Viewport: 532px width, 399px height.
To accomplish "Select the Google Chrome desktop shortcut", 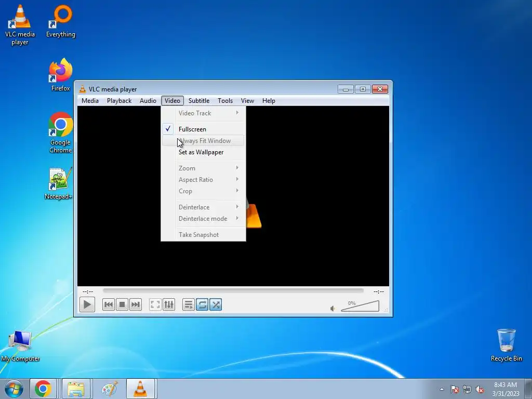I will pyautogui.click(x=60, y=132).
